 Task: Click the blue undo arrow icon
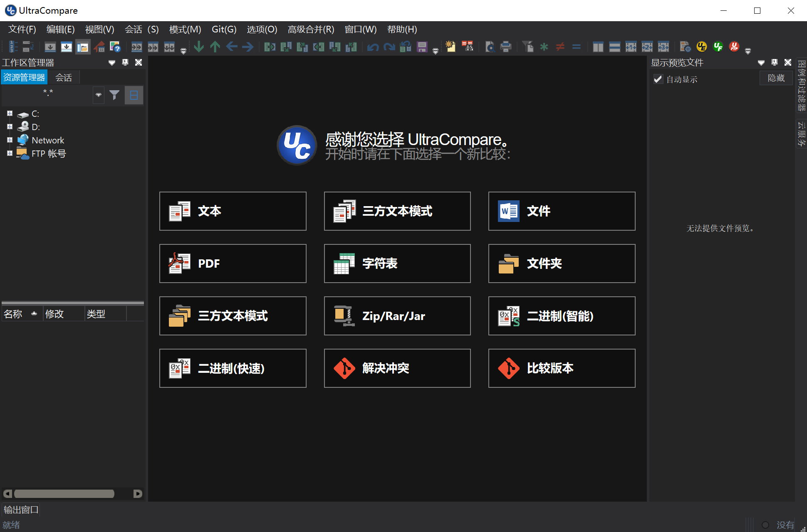coord(373,47)
